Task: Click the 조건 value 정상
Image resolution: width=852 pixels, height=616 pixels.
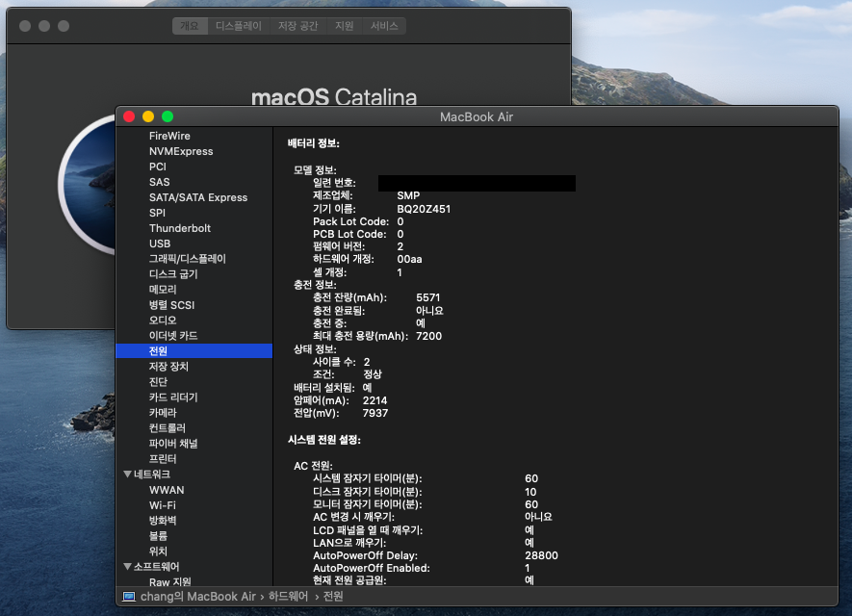Action: click(373, 374)
